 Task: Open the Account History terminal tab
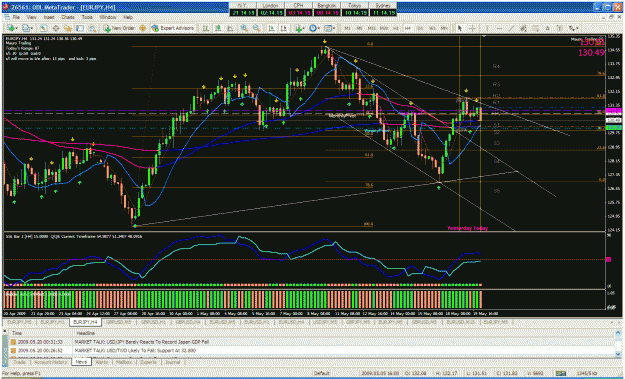click(x=50, y=362)
